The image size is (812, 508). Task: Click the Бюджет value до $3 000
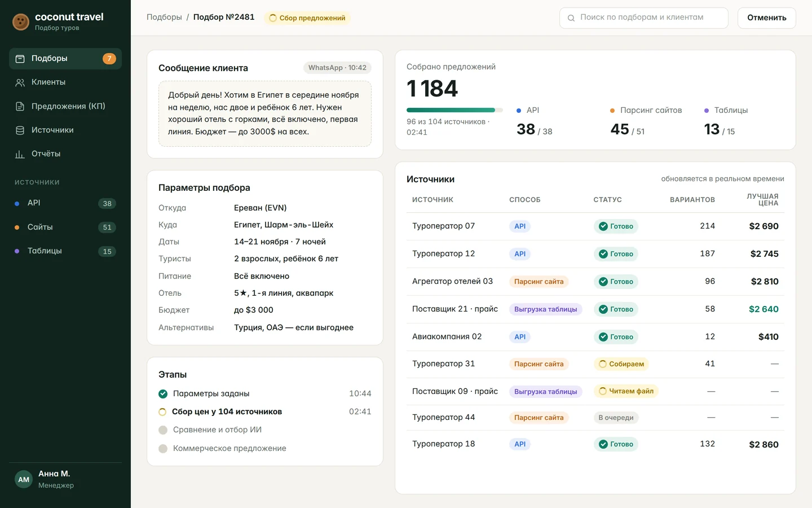coord(254,310)
